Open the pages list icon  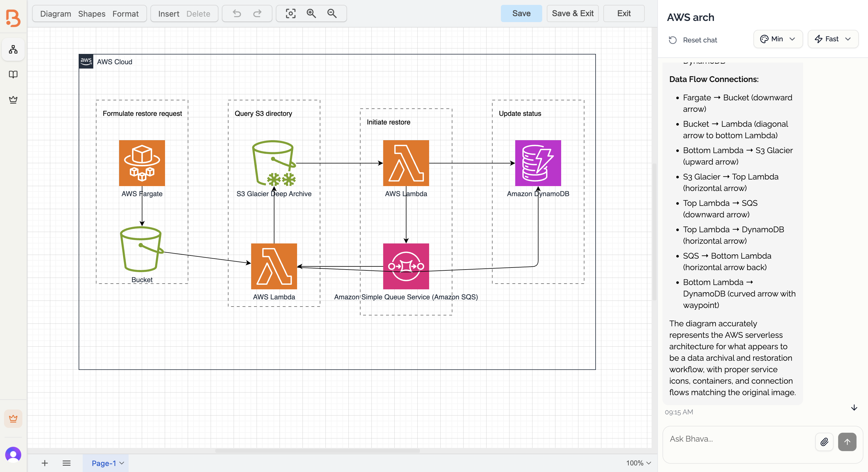tap(66, 463)
